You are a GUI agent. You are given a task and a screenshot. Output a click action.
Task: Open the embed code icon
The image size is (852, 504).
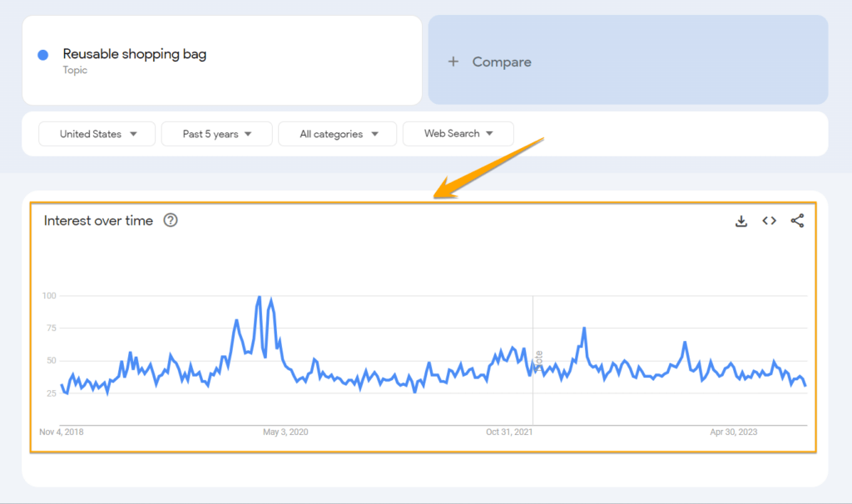tap(769, 220)
